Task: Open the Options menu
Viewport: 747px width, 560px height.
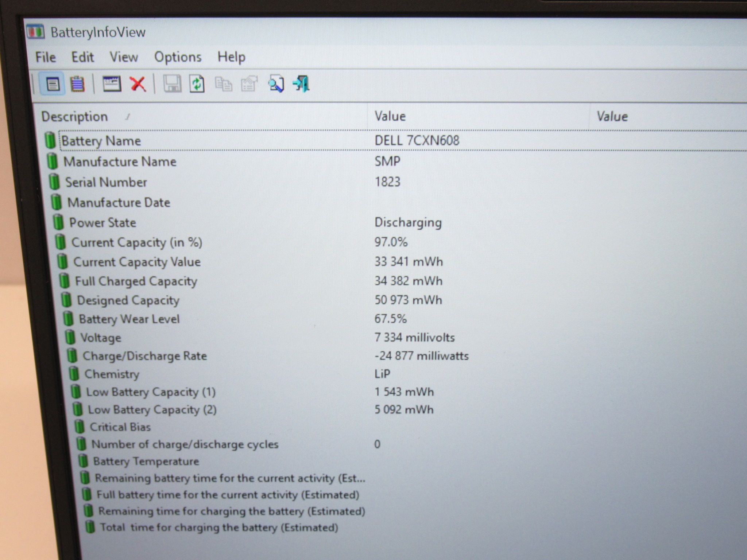Action: pyautogui.click(x=178, y=57)
